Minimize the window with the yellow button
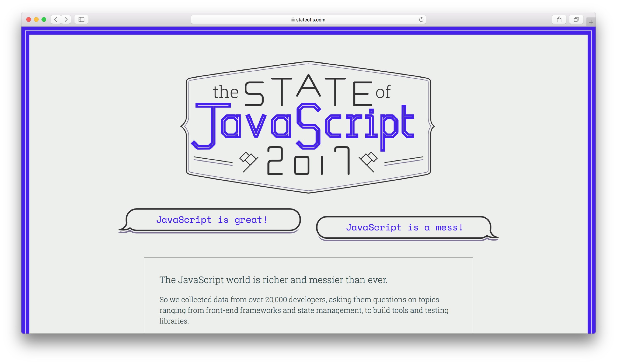Image resolution: width=617 pixels, height=364 pixels. click(36, 20)
